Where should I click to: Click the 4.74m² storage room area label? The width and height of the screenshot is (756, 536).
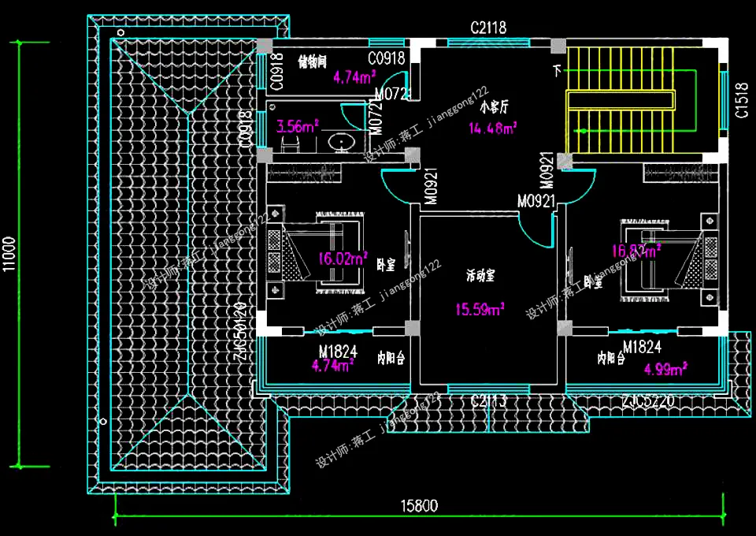point(354,77)
